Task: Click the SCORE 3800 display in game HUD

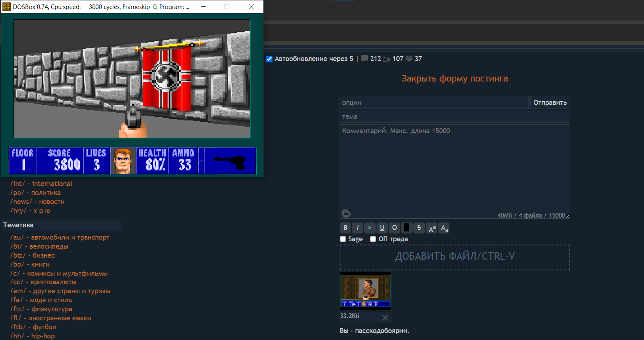Action: (x=60, y=161)
